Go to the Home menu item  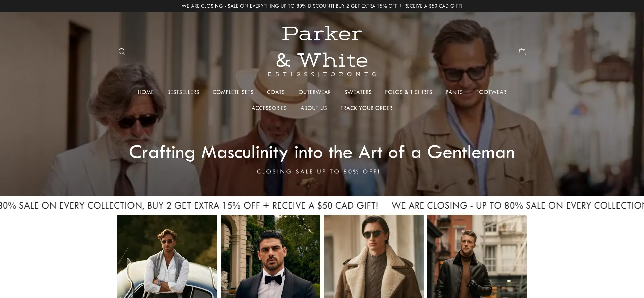(146, 92)
